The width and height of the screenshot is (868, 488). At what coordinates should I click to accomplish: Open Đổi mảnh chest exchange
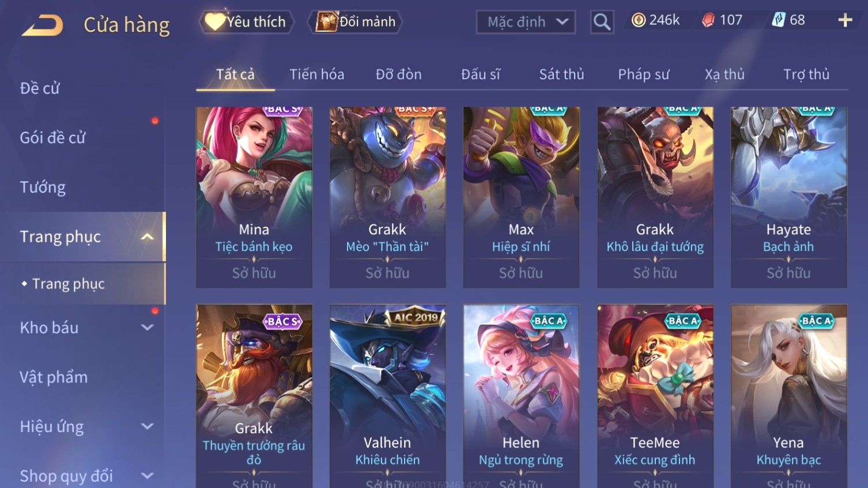(355, 22)
